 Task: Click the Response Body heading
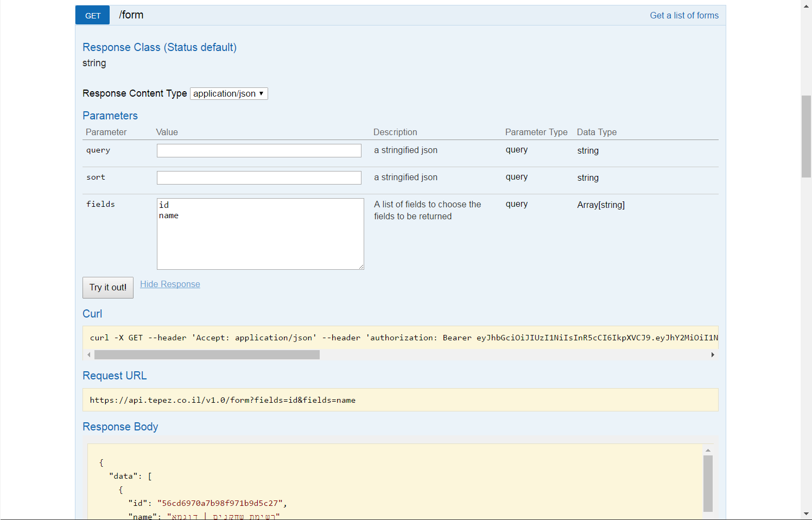coord(120,427)
